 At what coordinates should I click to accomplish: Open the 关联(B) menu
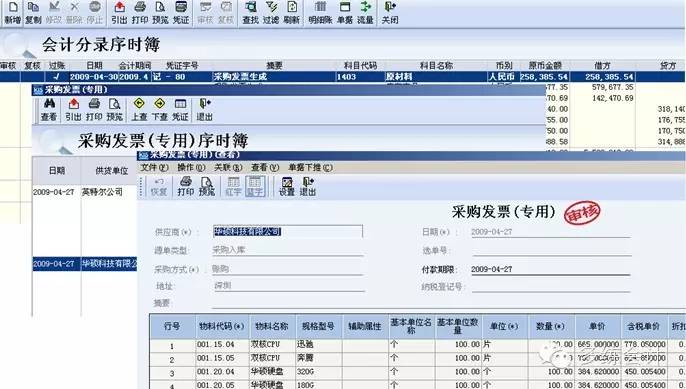228,168
